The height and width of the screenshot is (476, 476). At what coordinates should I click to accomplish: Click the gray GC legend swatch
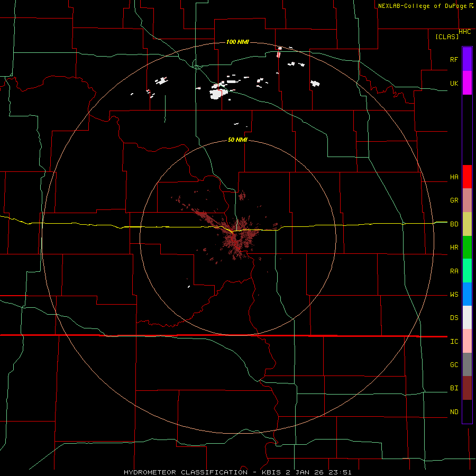[x=467, y=364]
